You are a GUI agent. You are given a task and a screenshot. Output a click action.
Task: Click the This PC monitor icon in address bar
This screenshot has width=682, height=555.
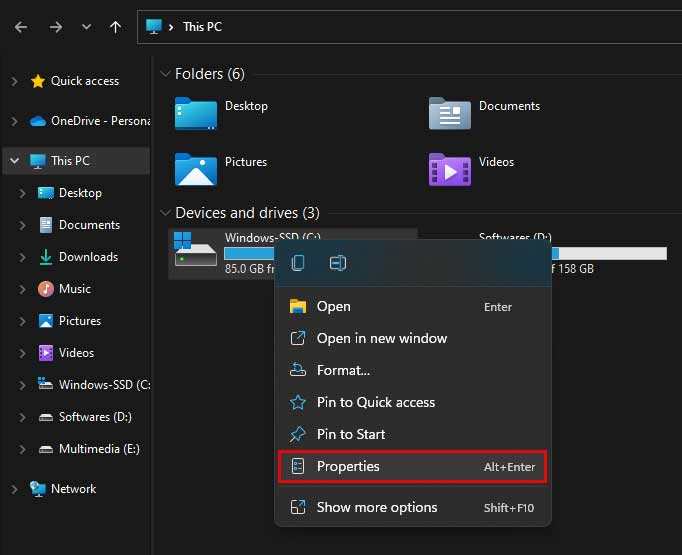tap(154, 27)
